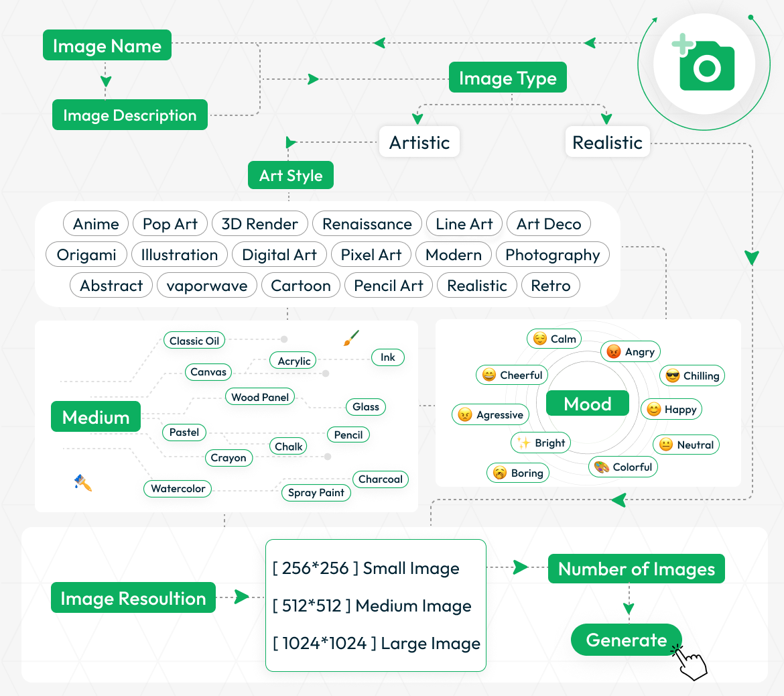Pick the Pop Art style chip
Screen dimensions: 784x696
click(x=170, y=224)
